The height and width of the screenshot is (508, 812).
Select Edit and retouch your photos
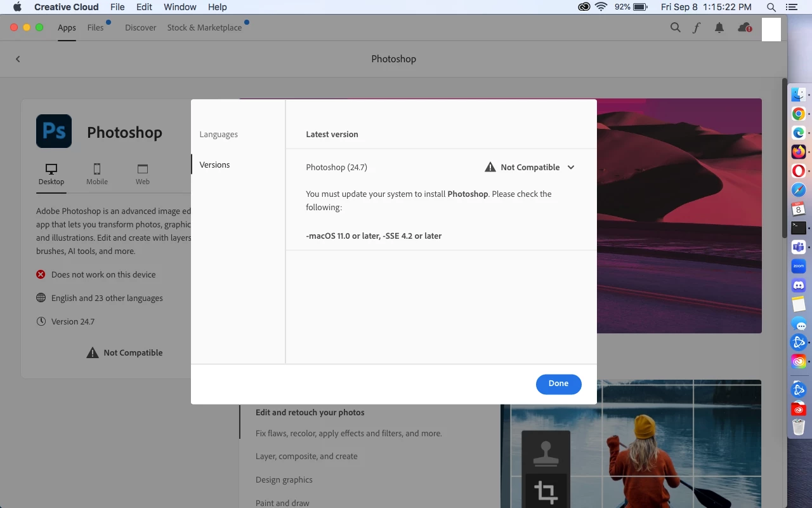[x=310, y=413]
